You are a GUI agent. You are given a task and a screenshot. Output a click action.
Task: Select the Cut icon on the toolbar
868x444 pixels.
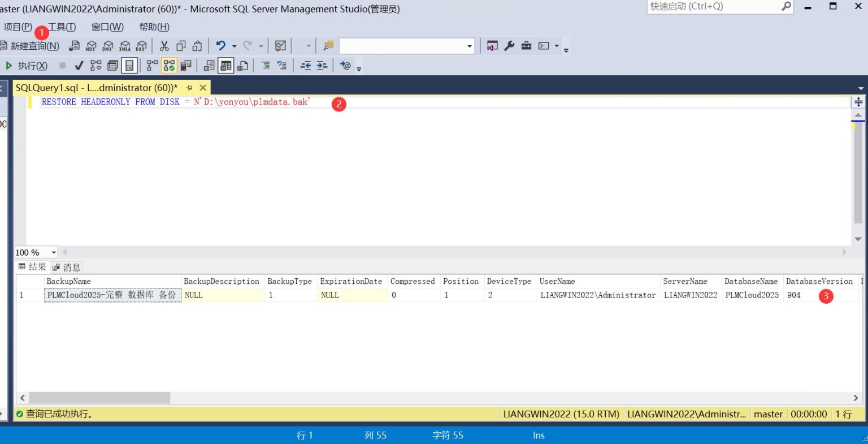click(164, 46)
